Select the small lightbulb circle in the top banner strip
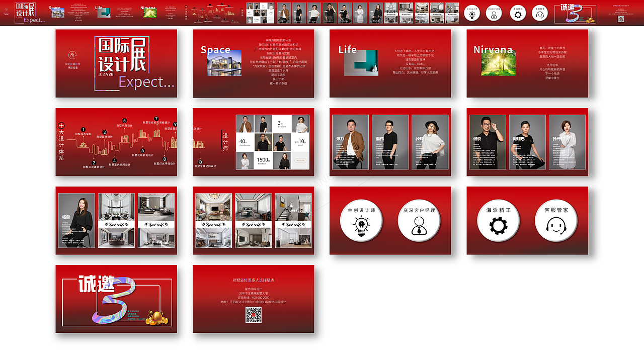This screenshot has height=362, width=644. [x=471, y=13]
